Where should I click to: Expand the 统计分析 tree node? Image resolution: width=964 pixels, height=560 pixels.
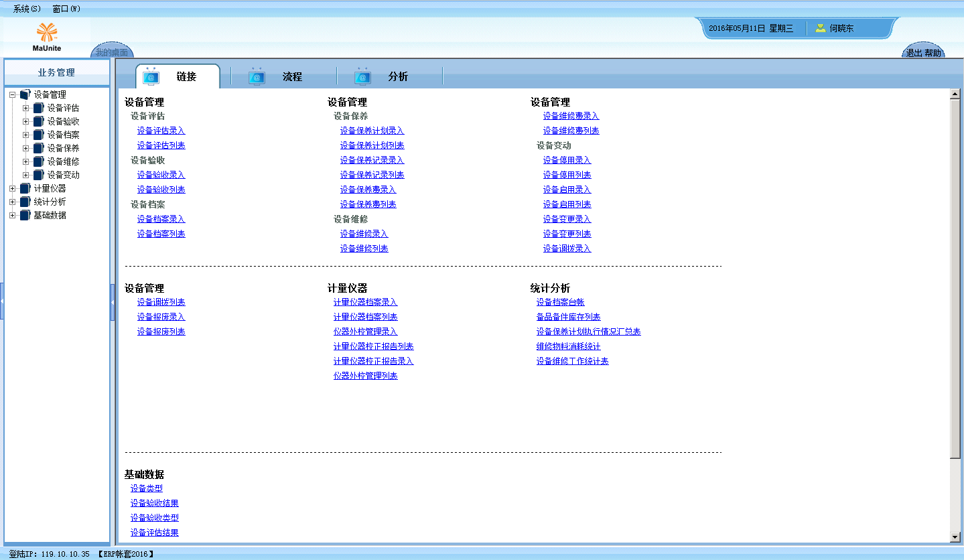coord(13,202)
